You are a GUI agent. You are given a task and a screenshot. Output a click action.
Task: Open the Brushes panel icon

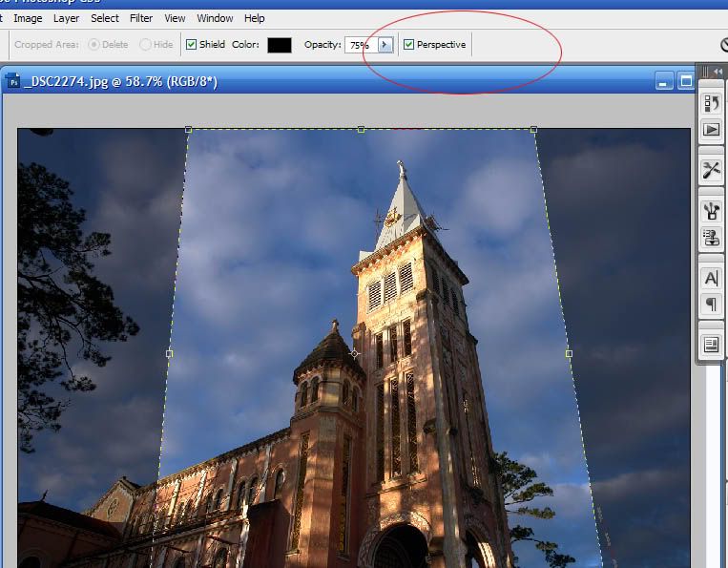point(711,211)
